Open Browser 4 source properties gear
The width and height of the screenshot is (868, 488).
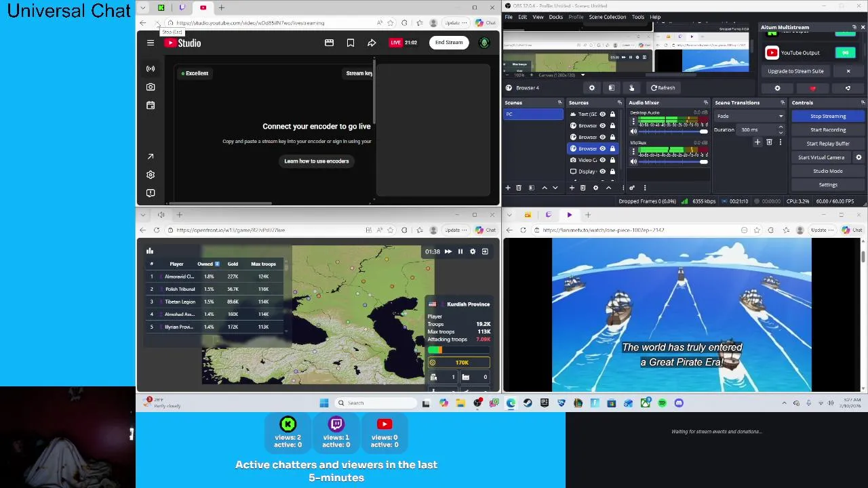(x=592, y=88)
